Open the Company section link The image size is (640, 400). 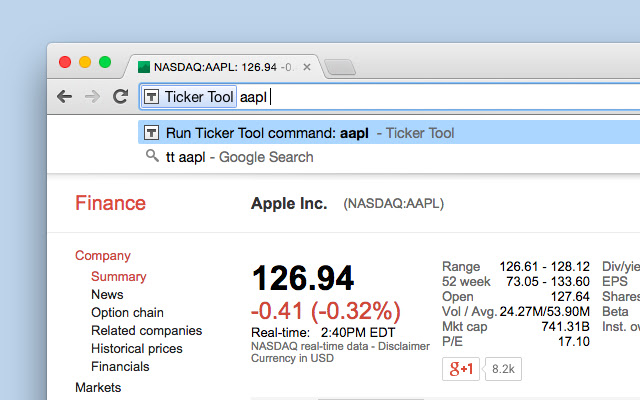coord(103,256)
